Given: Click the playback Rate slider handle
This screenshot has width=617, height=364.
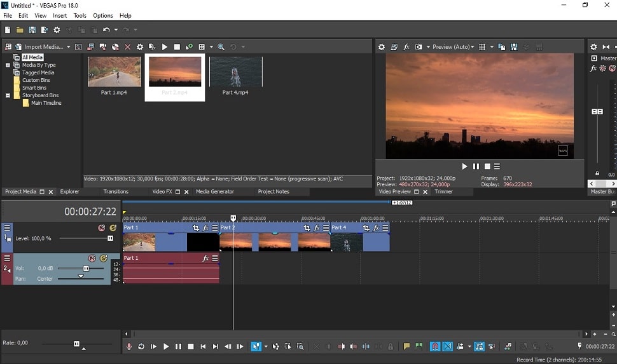Looking at the screenshot, I should (76, 344).
